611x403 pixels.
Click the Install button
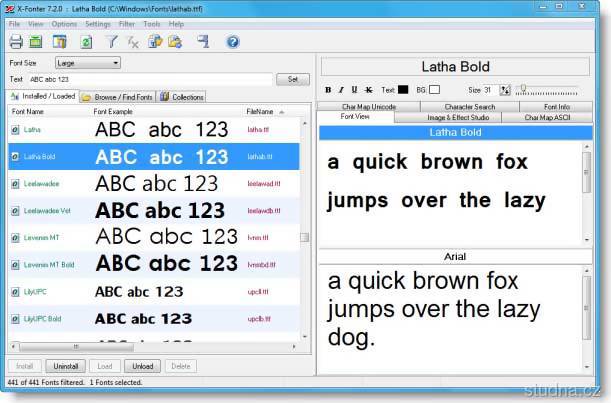click(x=25, y=366)
